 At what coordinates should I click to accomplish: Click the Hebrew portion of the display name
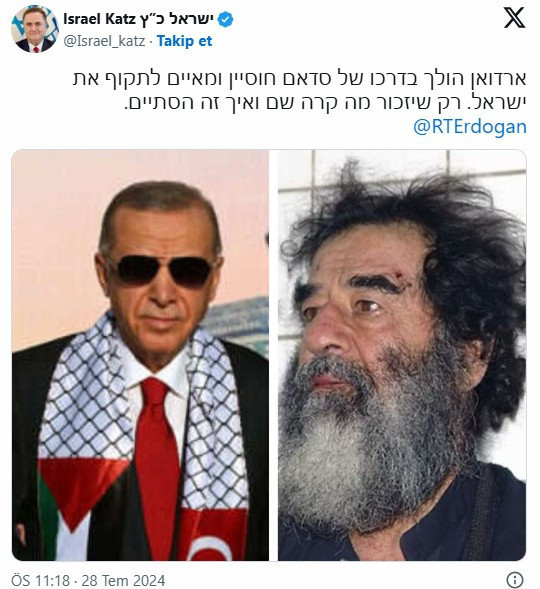176,19
